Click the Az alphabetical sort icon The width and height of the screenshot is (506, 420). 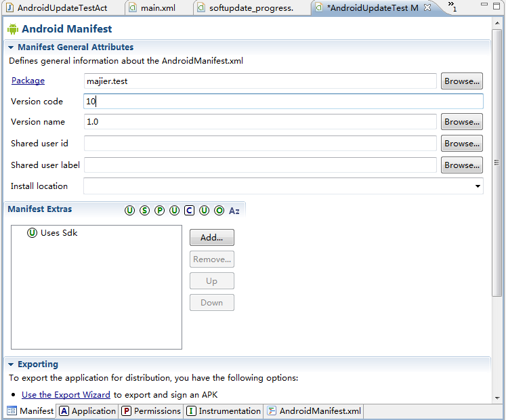234,211
